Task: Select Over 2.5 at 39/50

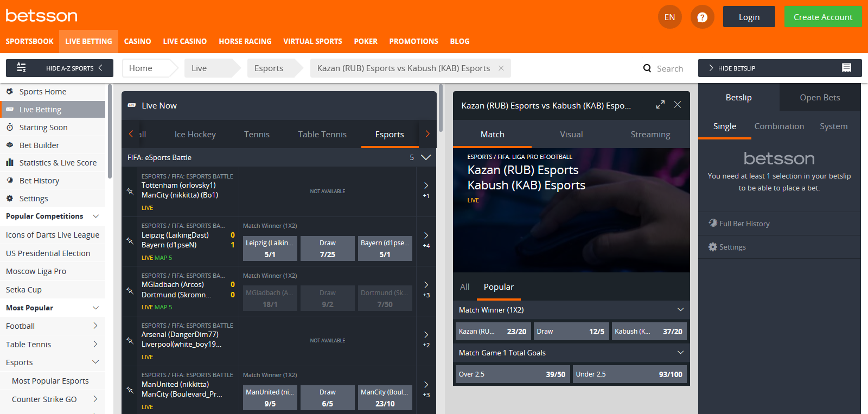Action: 512,374
